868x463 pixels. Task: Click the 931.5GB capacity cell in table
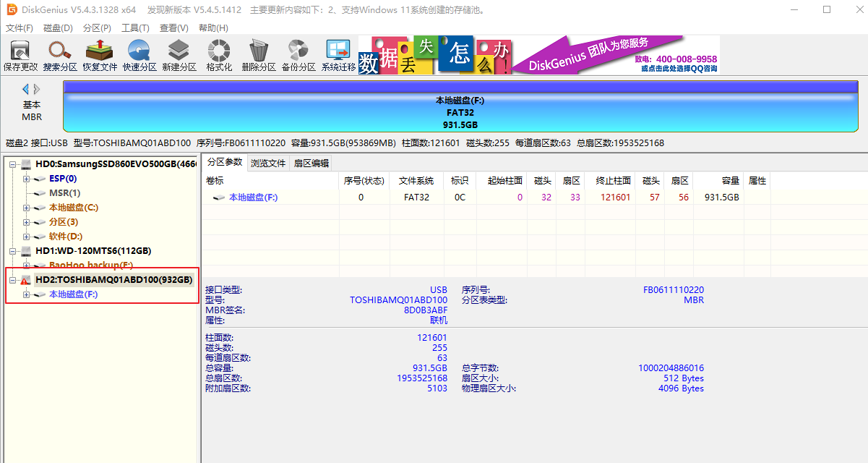[722, 197]
